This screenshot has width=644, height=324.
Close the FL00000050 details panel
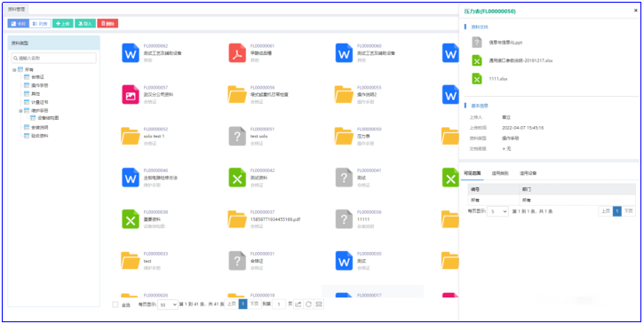coord(636,11)
